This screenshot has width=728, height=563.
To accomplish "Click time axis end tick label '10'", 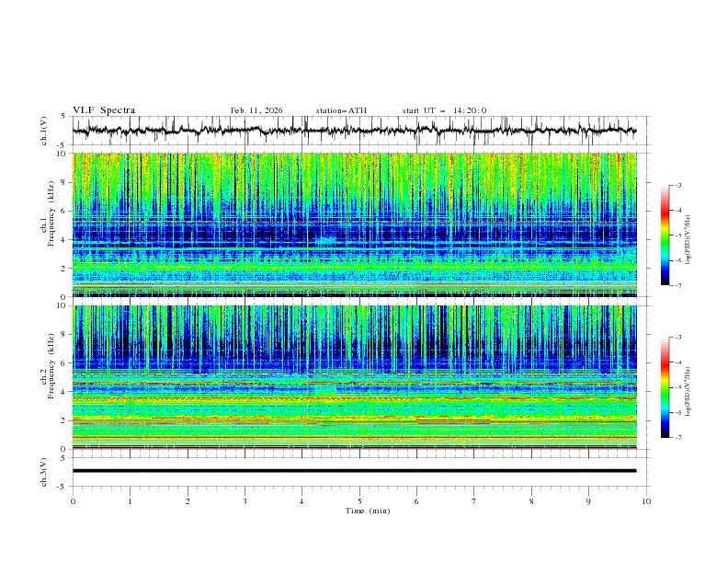I will 646,501.
